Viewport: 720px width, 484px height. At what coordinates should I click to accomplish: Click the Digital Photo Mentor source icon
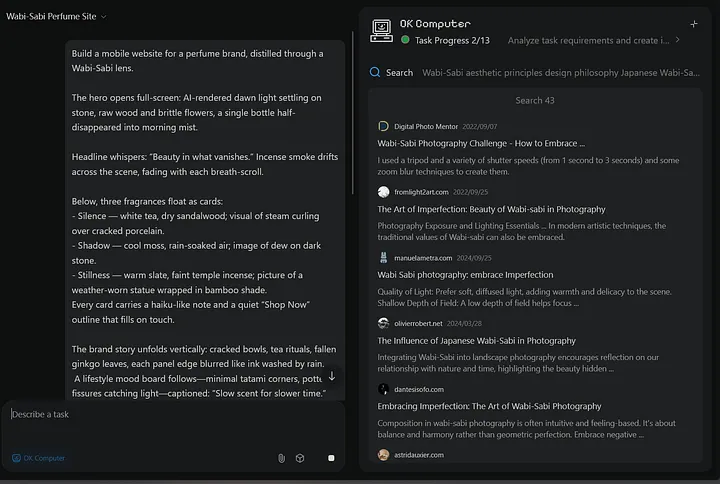[x=383, y=126]
